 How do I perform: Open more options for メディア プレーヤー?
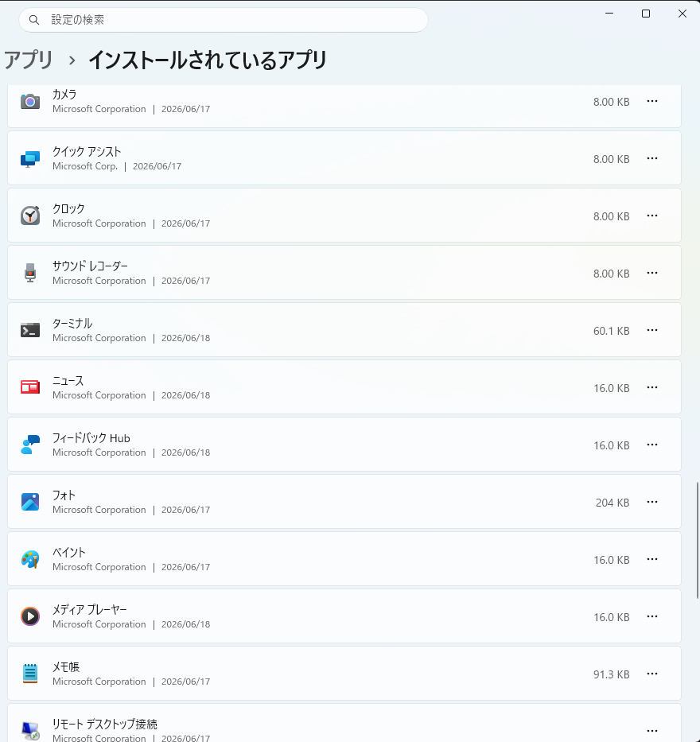[652, 616]
